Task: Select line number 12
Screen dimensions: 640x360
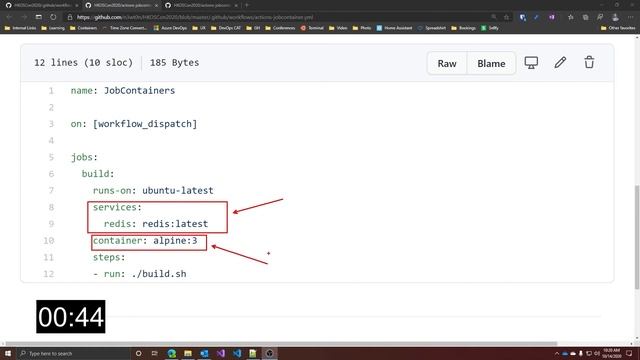Action: tap(49, 274)
